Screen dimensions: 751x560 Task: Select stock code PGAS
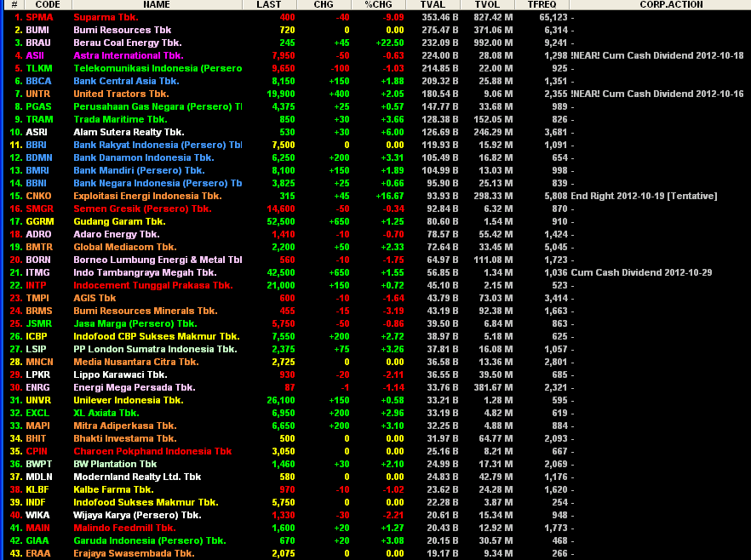pos(38,106)
